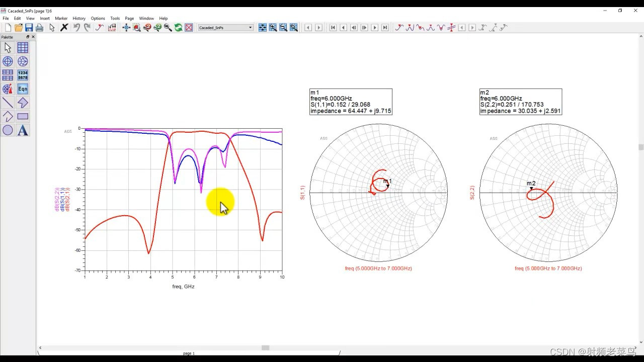
Task: Insert a new marker on trace
Action: [x=399, y=28]
